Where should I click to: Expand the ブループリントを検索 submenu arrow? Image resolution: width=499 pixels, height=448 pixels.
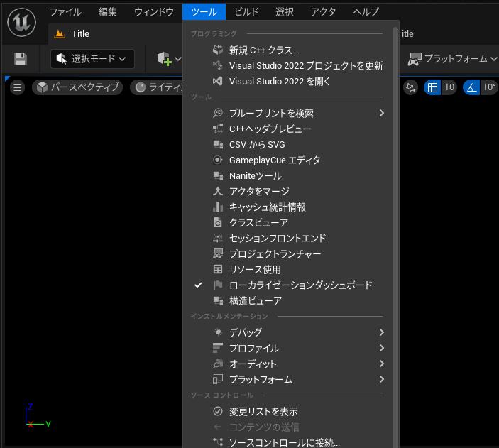click(382, 113)
